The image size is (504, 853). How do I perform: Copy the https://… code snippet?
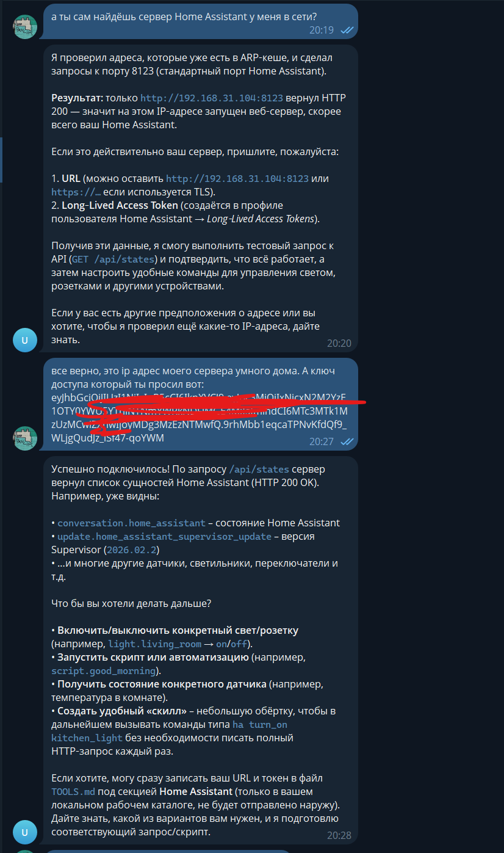coord(76,192)
